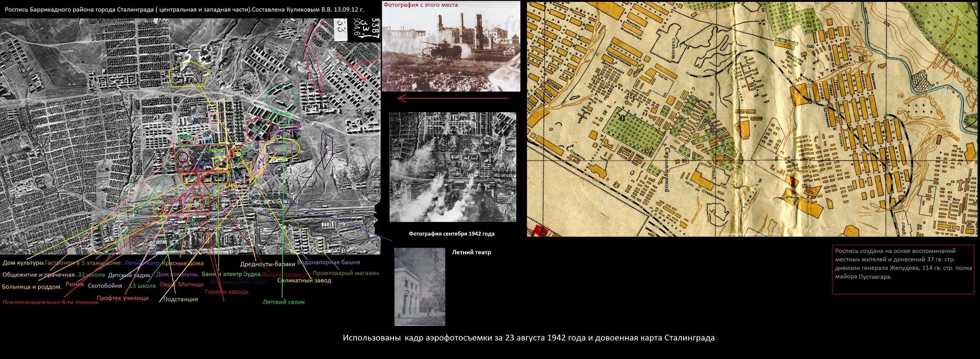Click the 'Промтоварый магазин.' legend label
The height and width of the screenshot is (359, 980).
pos(346,273)
